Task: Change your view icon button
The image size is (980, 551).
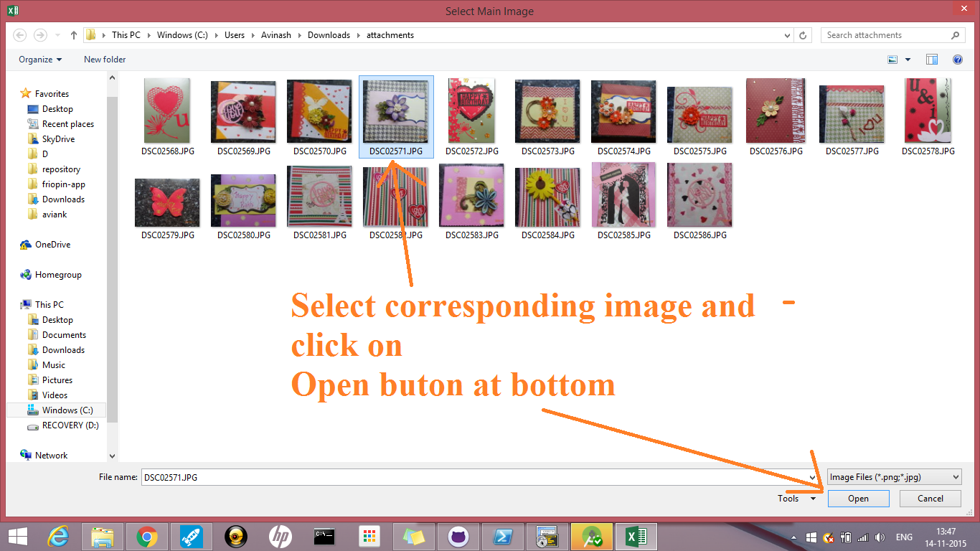Action: [x=893, y=60]
